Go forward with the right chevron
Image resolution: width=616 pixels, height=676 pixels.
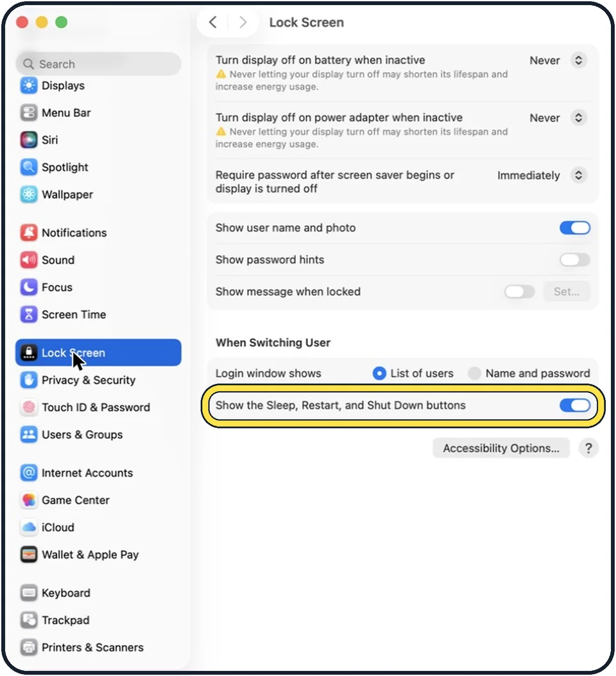[x=243, y=22]
